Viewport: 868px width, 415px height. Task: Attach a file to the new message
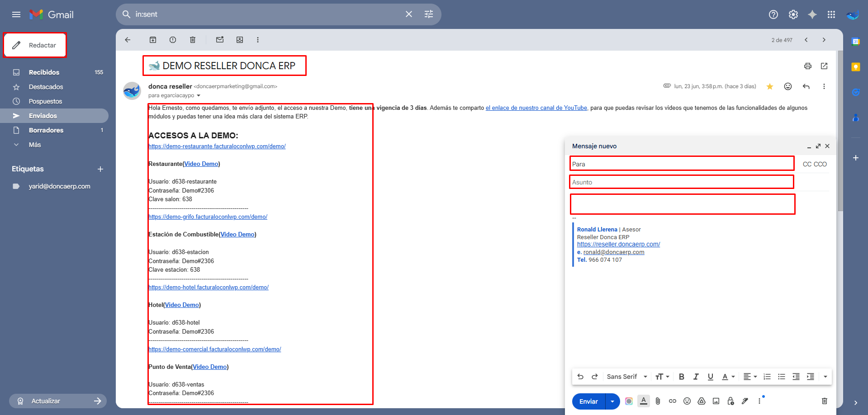point(658,401)
